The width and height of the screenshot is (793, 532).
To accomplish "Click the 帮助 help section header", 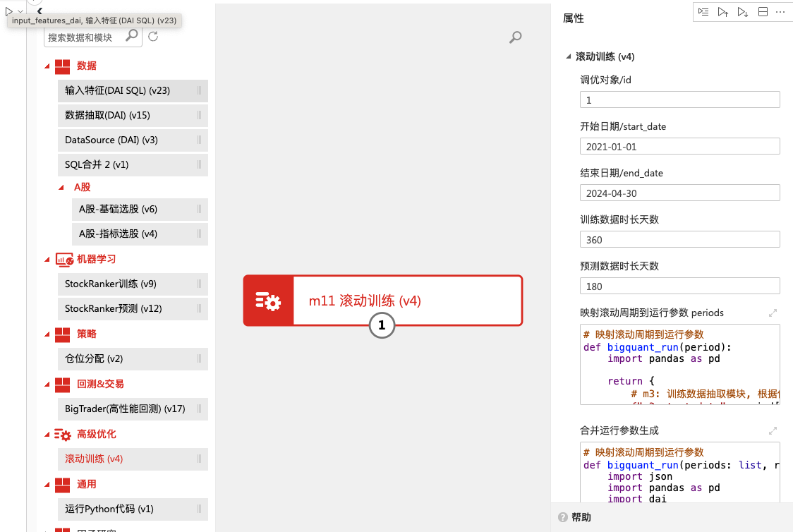I will (582, 517).
